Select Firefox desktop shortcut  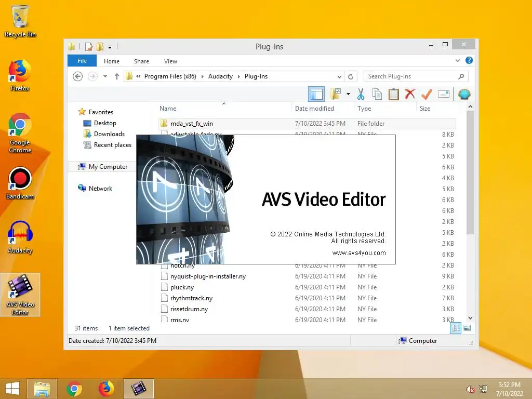tap(20, 75)
